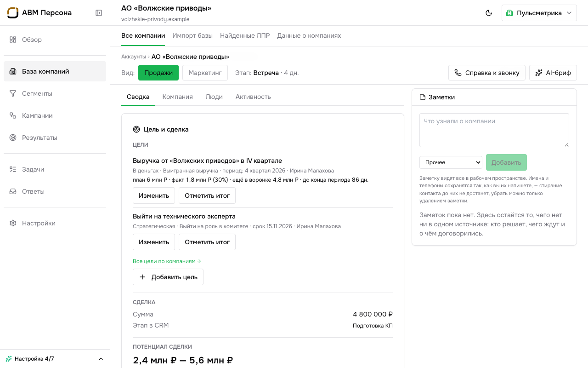Click the sparkle icon beside Настройка 4/7

tap(9, 359)
